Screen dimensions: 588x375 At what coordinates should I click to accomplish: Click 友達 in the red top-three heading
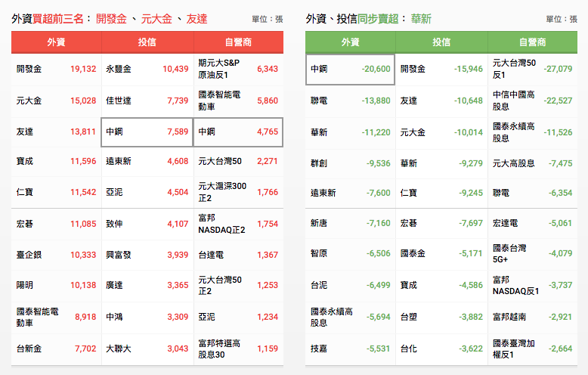pos(197,19)
